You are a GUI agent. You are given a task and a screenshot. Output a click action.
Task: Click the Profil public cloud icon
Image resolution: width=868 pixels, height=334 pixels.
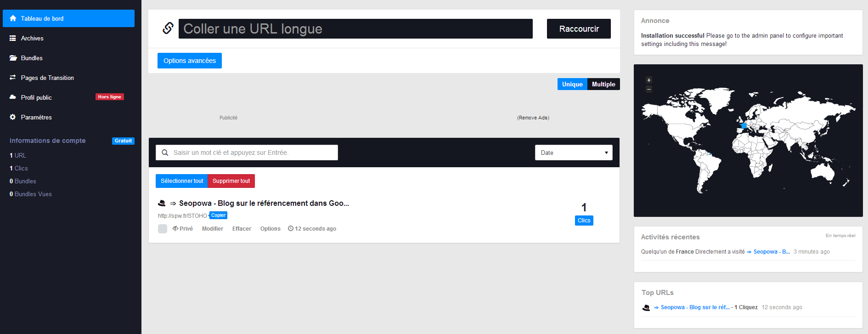pyautogui.click(x=13, y=97)
